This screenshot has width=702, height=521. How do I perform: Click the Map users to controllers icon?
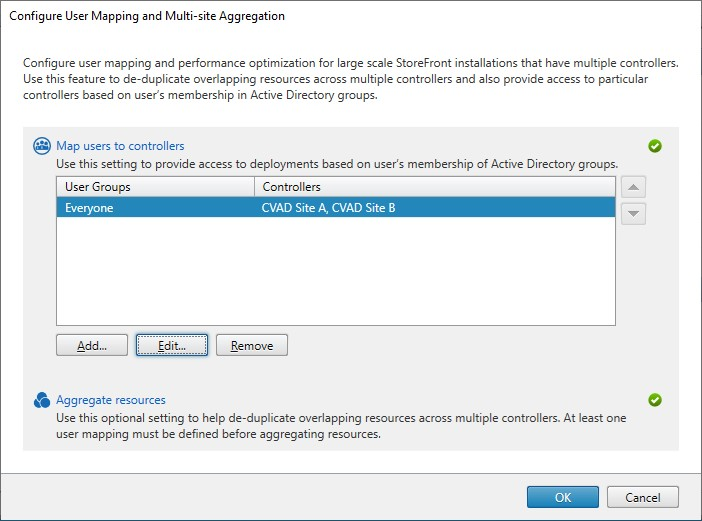click(x=42, y=146)
